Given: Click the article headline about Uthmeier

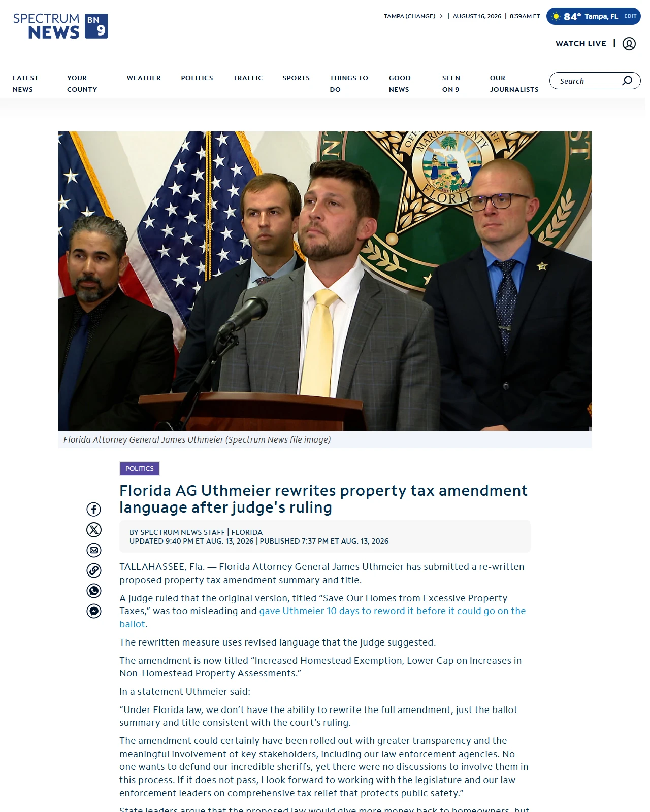Looking at the screenshot, I should coord(323,499).
